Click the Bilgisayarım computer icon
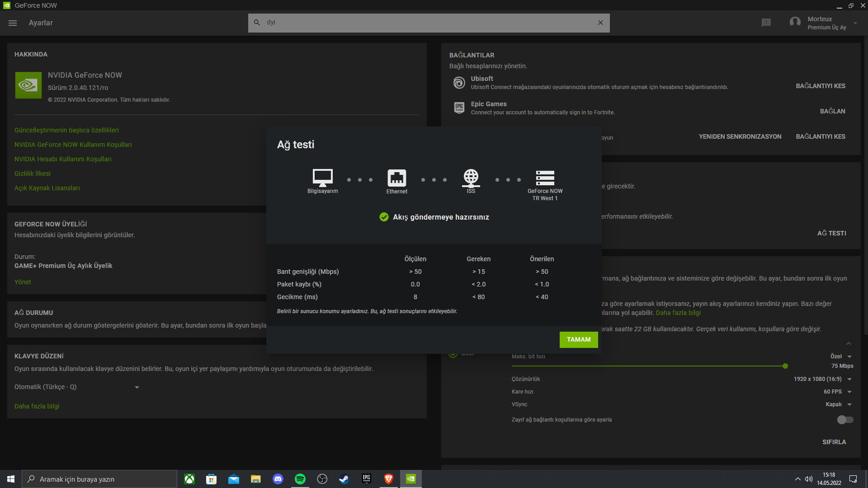 pyautogui.click(x=322, y=178)
